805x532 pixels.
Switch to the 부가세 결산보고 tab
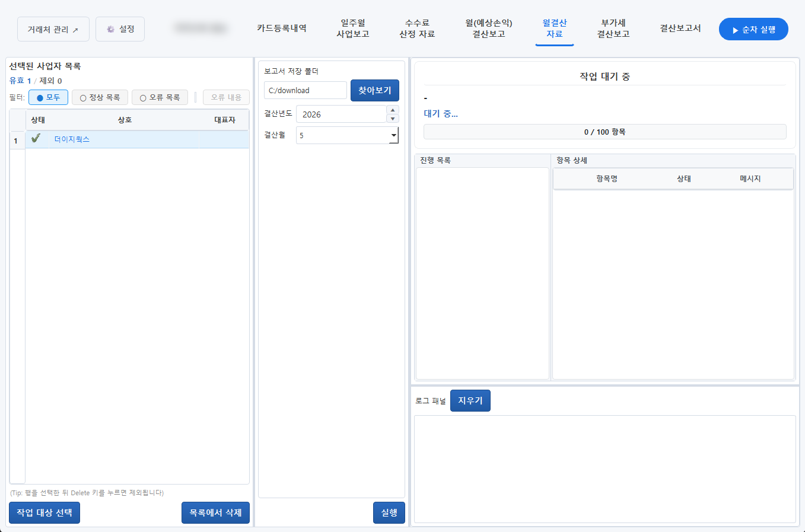coord(613,28)
